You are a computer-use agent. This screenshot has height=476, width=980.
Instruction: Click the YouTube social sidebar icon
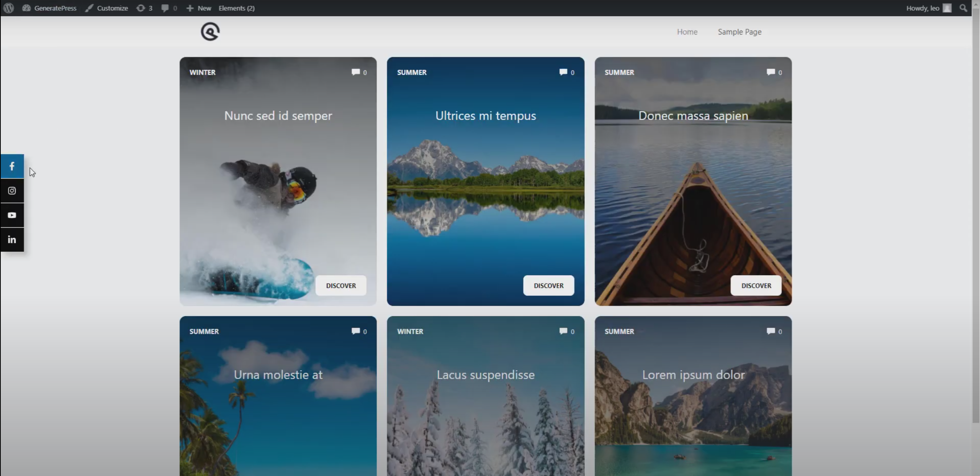(12, 215)
